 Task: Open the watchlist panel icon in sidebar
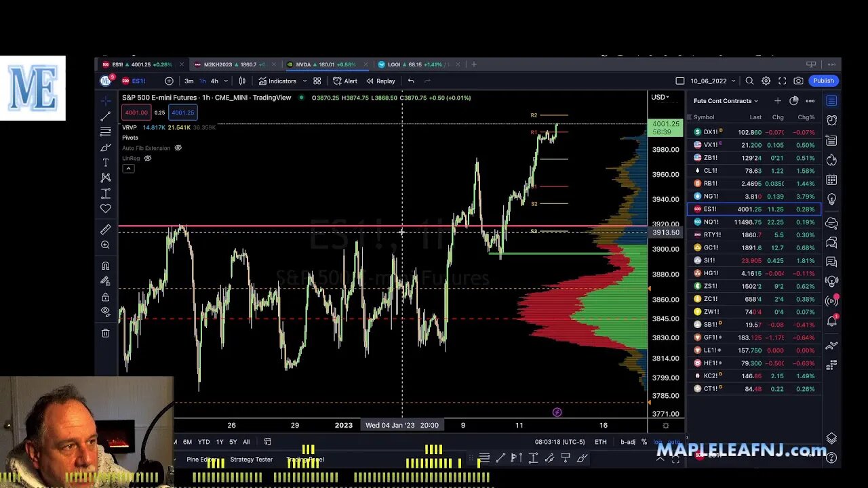[x=831, y=101]
